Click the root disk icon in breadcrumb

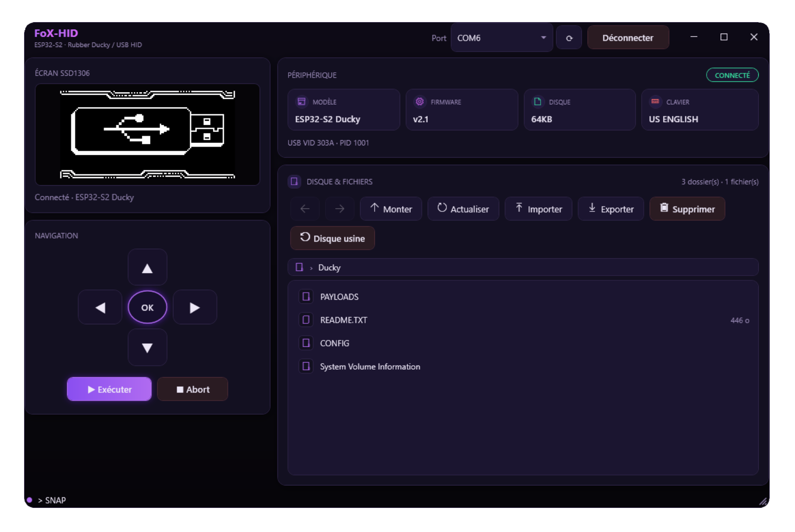tap(299, 267)
